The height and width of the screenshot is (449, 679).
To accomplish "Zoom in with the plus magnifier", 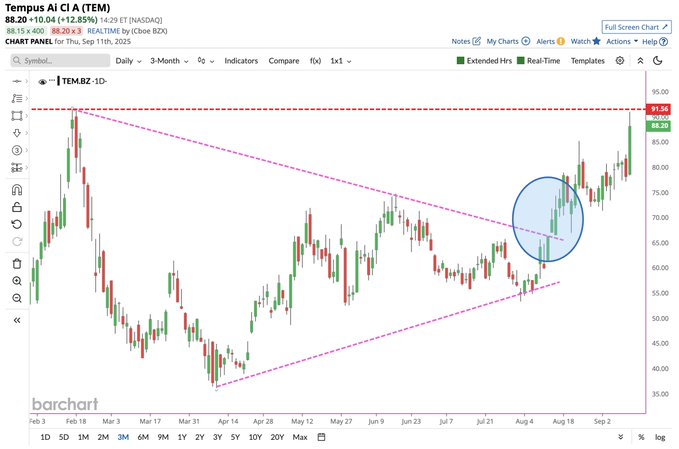I will pos(17,281).
